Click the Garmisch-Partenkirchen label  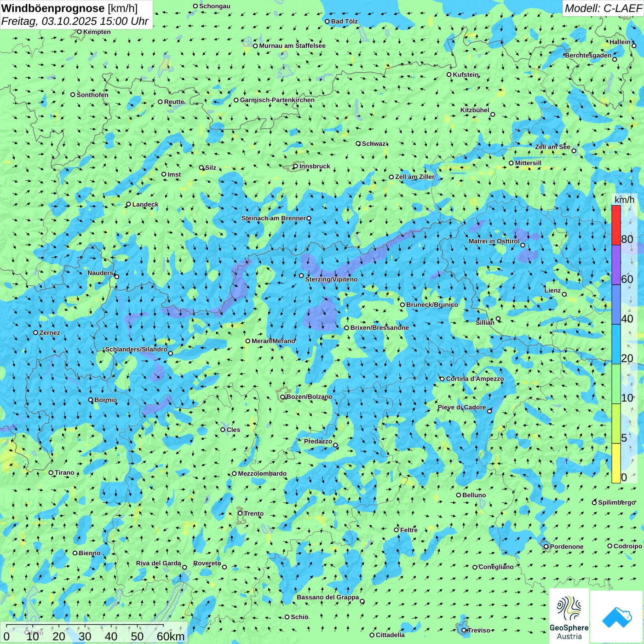tap(277, 100)
